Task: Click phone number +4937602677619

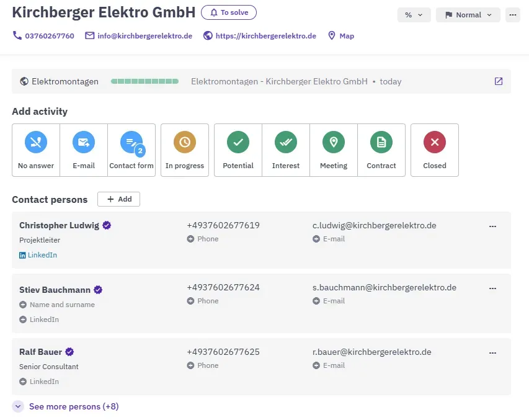Action: click(x=223, y=225)
